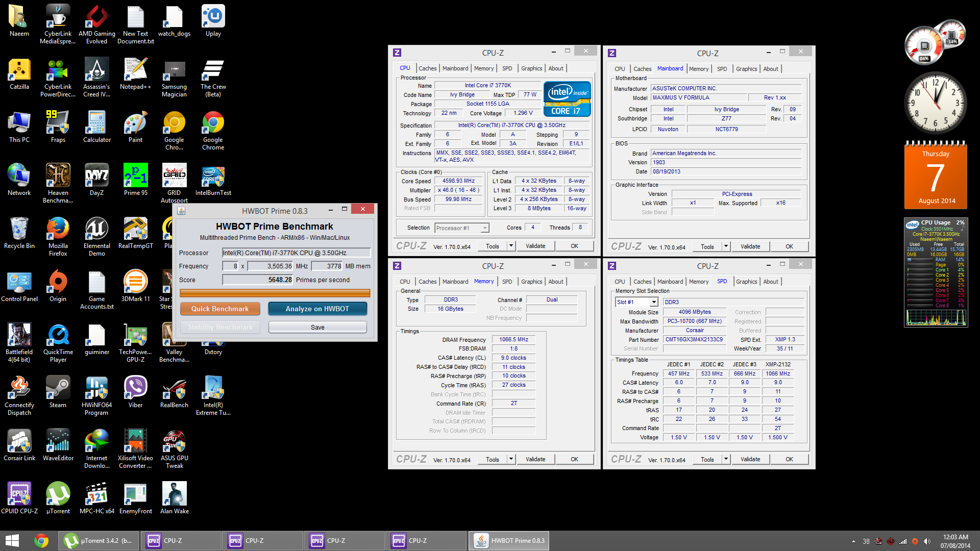Click the CPU Usage gadget graph
This screenshot has height=551, width=980.
coord(936,318)
